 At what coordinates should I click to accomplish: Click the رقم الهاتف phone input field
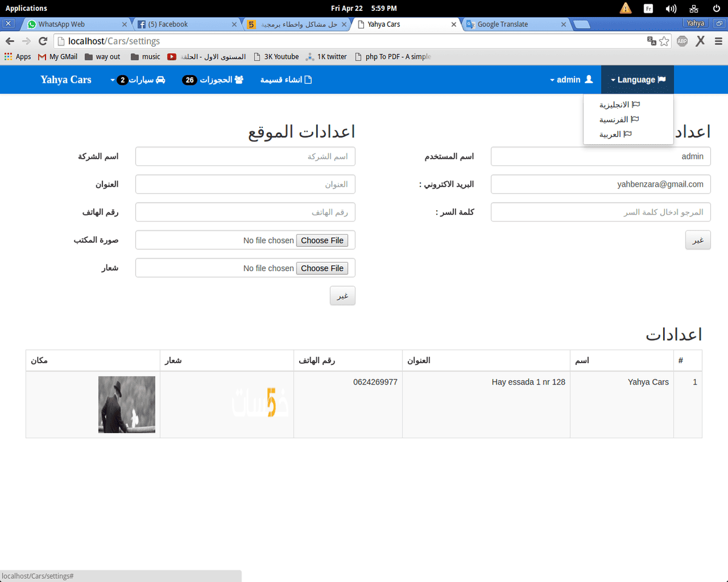point(245,212)
